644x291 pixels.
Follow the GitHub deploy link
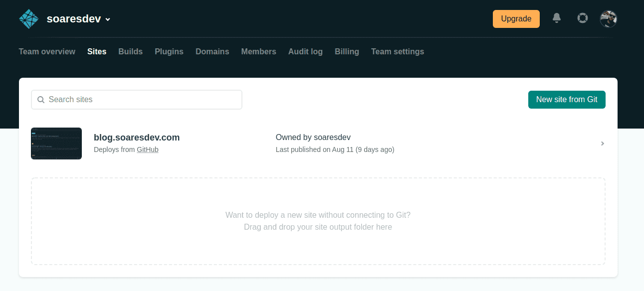(x=147, y=149)
